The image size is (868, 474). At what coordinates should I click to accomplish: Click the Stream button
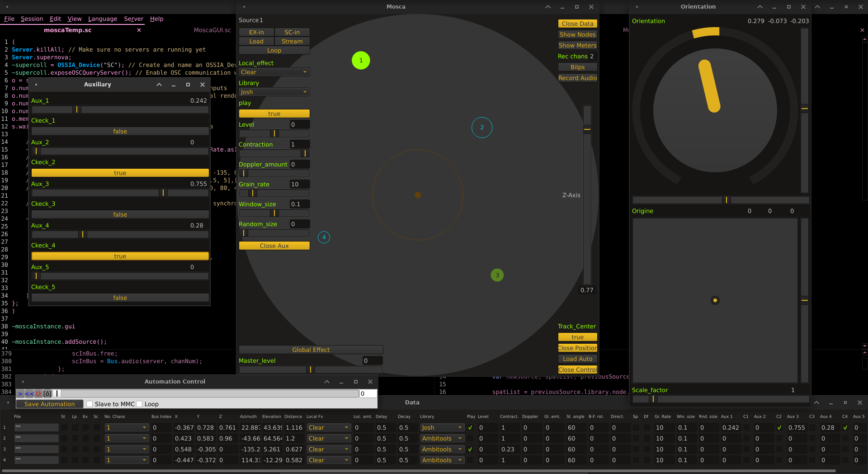[292, 41]
